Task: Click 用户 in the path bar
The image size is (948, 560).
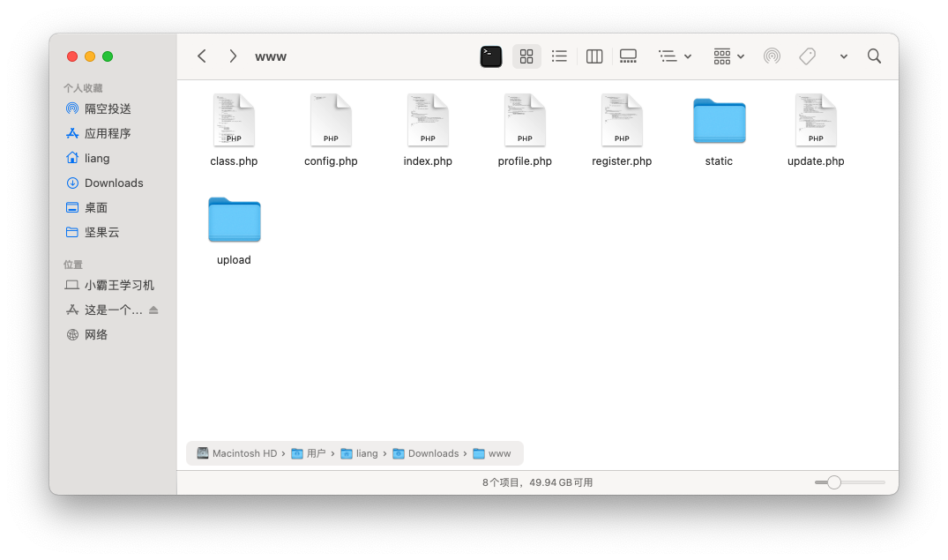Action: 309,453
